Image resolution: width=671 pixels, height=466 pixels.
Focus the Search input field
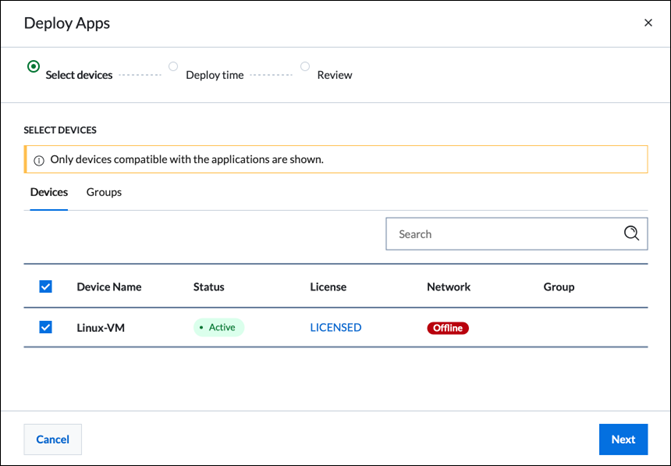[x=505, y=234]
